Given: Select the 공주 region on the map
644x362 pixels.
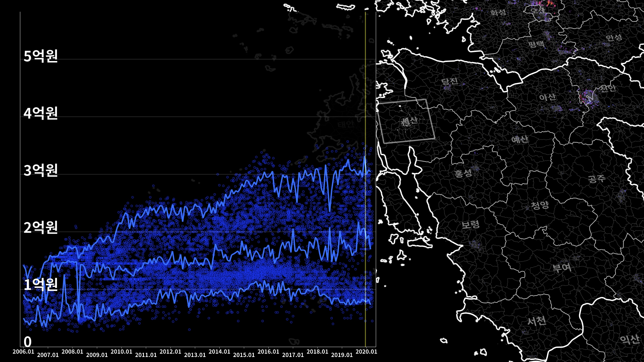Looking at the screenshot, I should [597, 179].
